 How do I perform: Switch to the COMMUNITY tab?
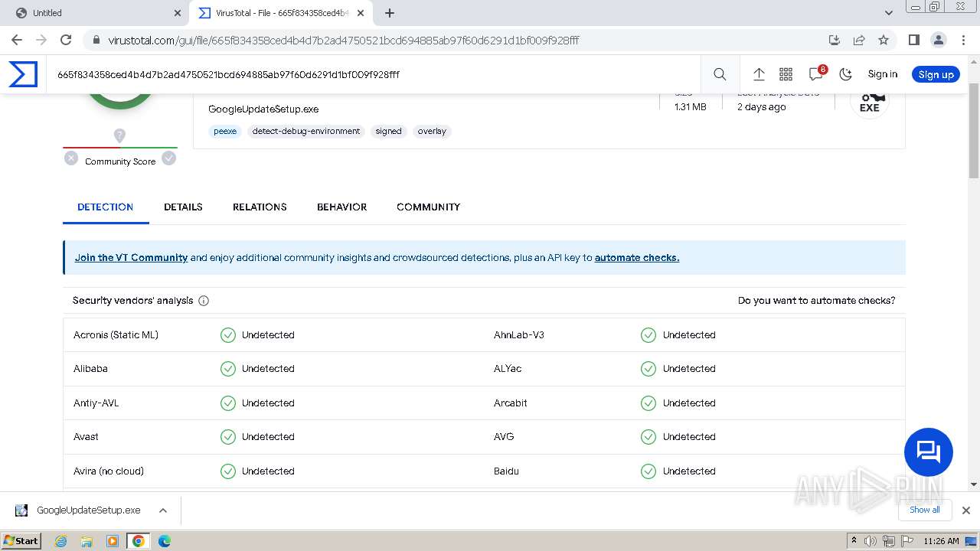tap(428, 207)
